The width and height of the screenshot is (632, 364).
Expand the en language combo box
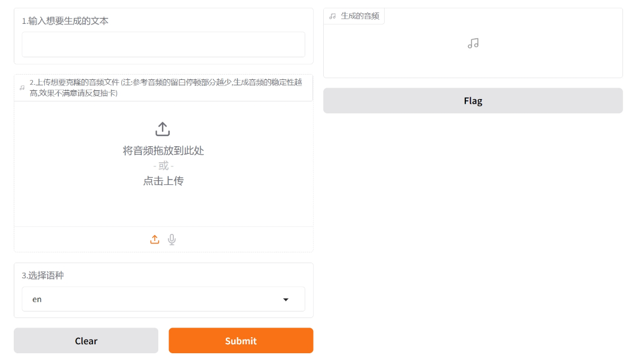coord(162,298)
